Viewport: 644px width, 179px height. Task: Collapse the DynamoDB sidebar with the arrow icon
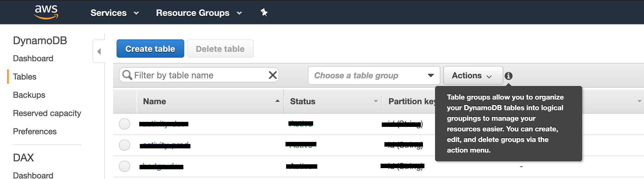click(x=99, y=51)
